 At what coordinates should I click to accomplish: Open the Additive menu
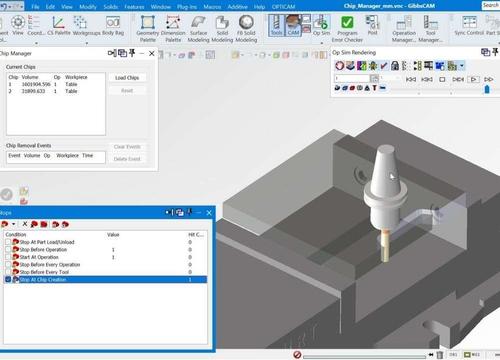pos(237,7)
